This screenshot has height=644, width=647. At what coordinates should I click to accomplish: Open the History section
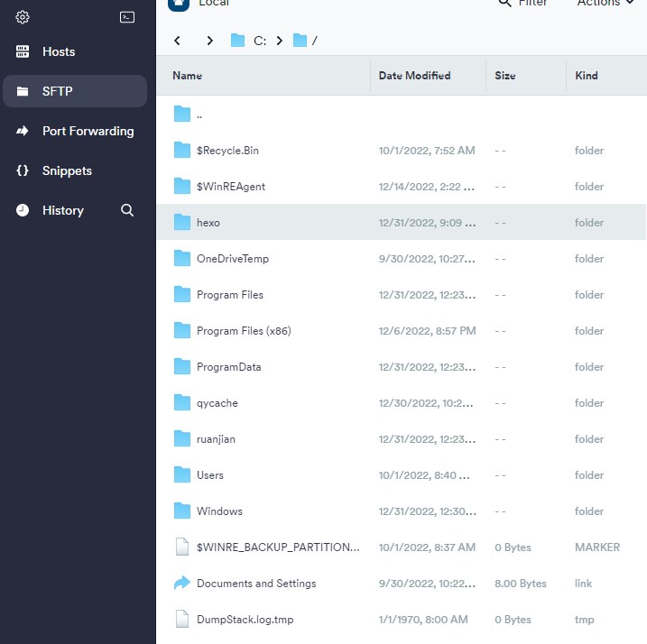point(62,210)
